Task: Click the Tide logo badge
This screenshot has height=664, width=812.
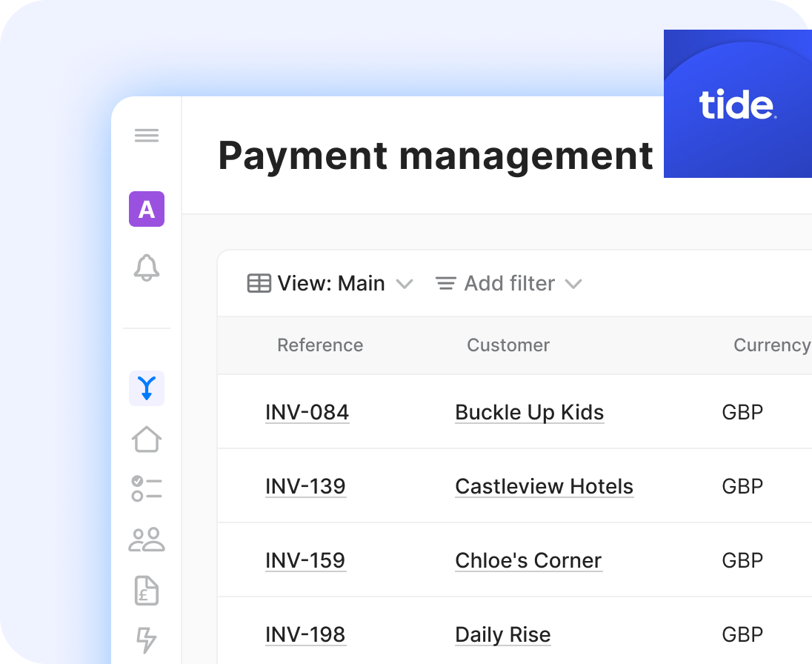Action: tap(737, 104)
